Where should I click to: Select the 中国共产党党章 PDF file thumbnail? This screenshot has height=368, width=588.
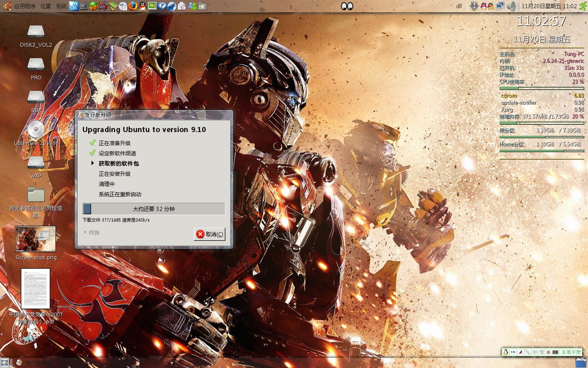point(36,289)
